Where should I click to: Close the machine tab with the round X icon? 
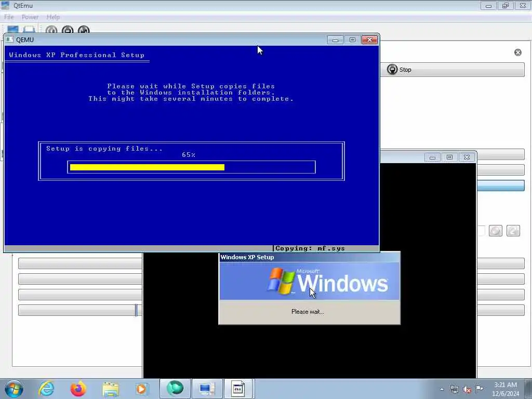(x=518, y=52)
